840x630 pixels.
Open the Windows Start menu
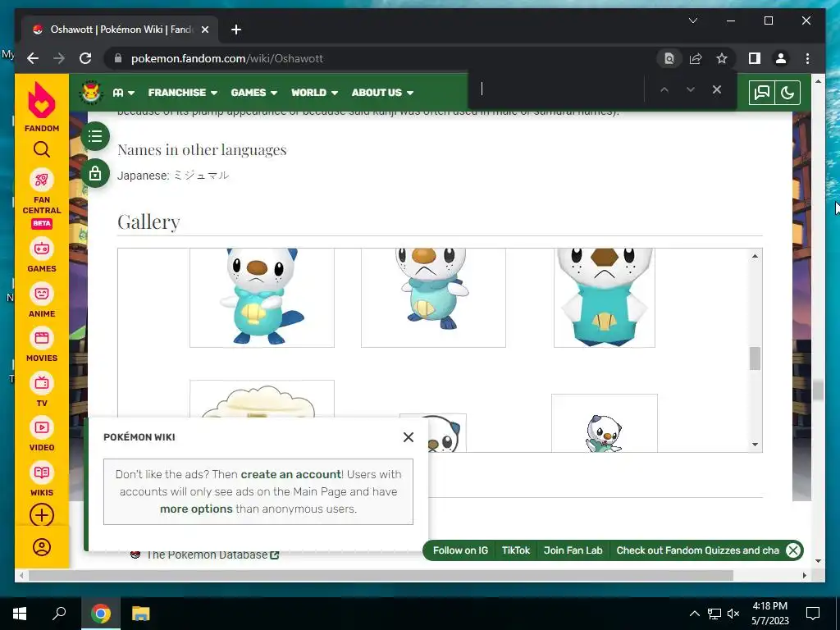coord(20,614)
